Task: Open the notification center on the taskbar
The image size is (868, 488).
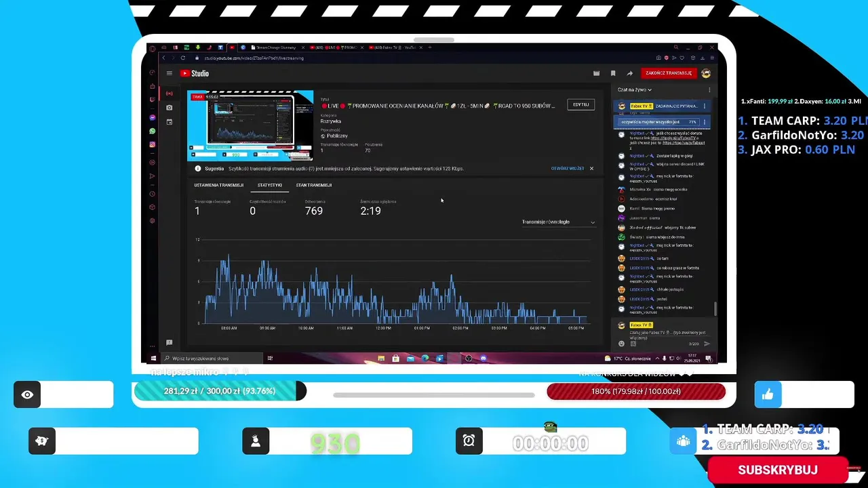Action: (x=708, y=359)
